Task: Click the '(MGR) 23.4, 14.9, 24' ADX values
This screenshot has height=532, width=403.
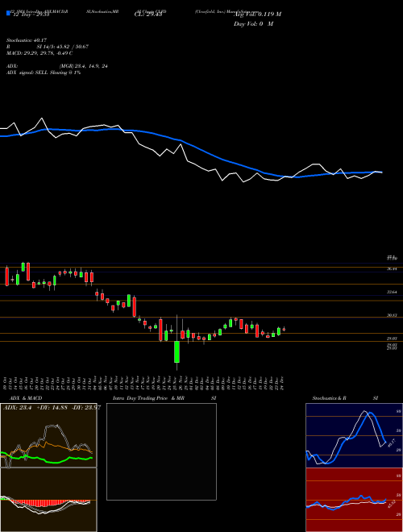Action: pos(83,66)
